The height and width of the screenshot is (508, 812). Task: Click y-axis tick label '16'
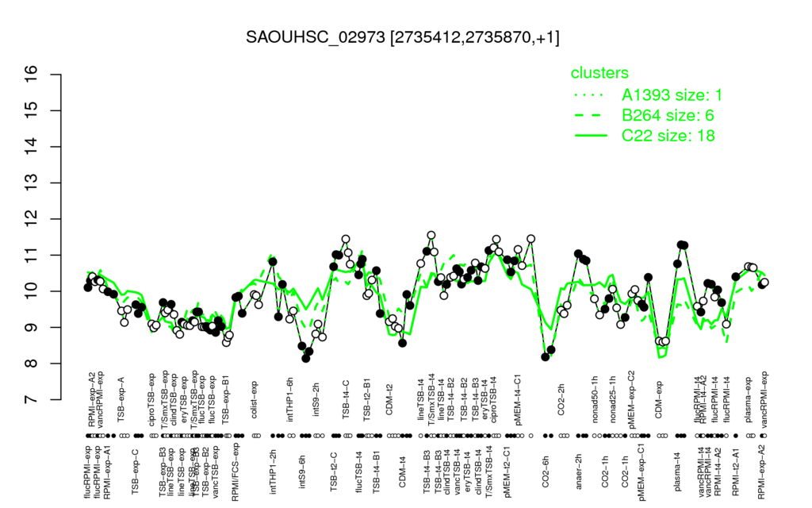(32, 75)
